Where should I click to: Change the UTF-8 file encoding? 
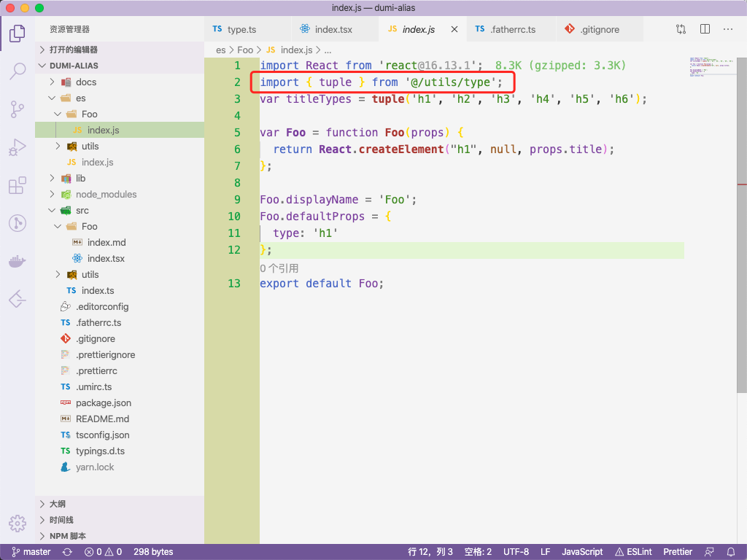click(x=516, y=552)
